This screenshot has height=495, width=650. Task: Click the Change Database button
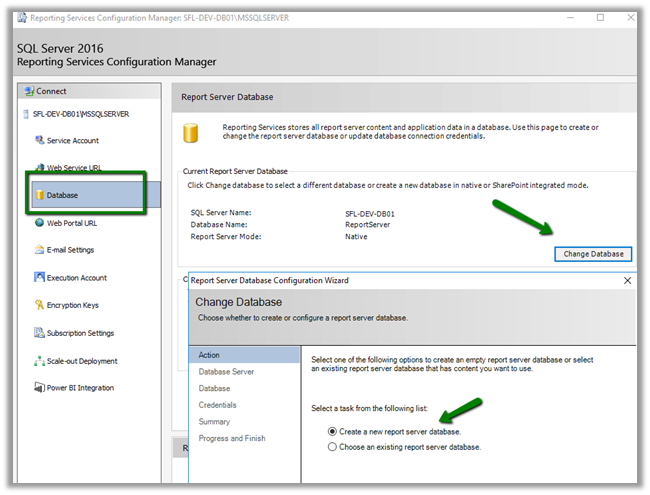593,254
